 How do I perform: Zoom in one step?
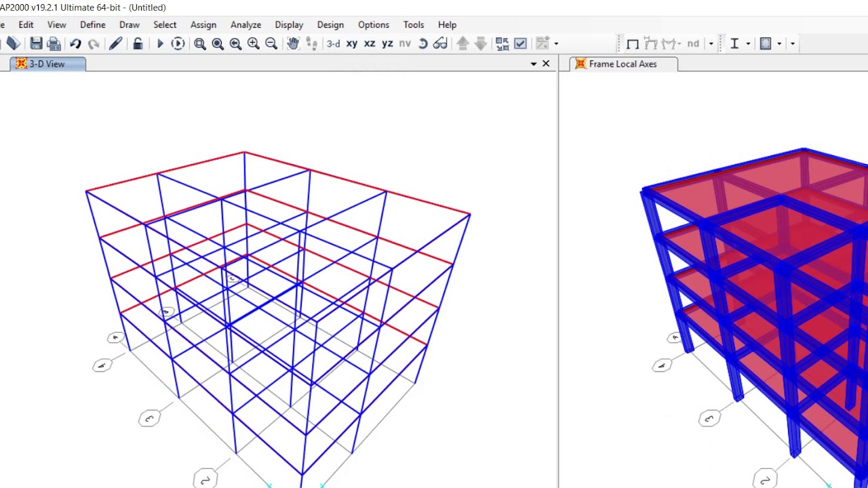253,43
